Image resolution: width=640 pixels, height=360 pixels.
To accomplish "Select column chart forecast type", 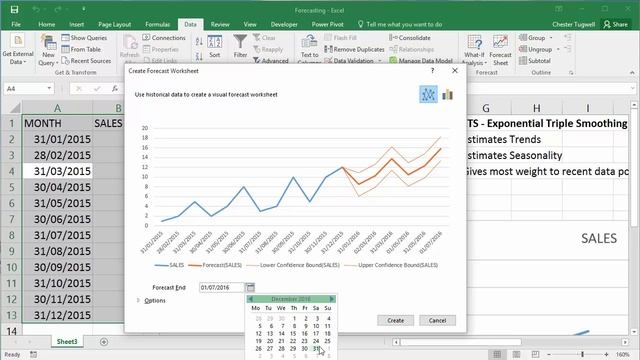I will [x=447, y=94].
